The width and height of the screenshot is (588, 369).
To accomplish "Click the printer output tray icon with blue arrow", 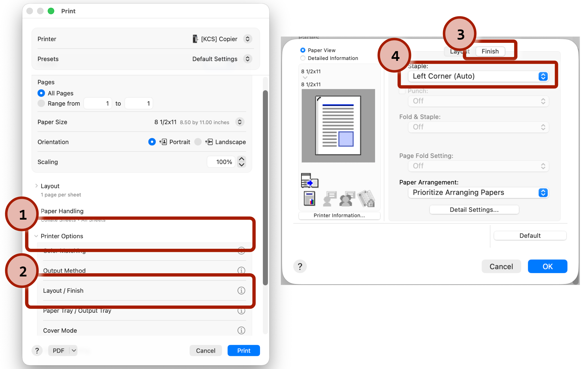I will (x=309, y=181).
